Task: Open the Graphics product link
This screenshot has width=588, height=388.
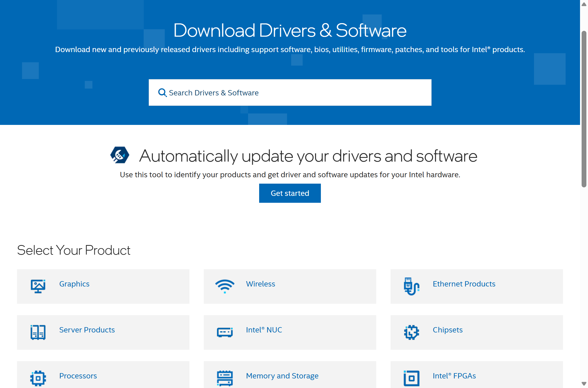Action: pos(74,284)
